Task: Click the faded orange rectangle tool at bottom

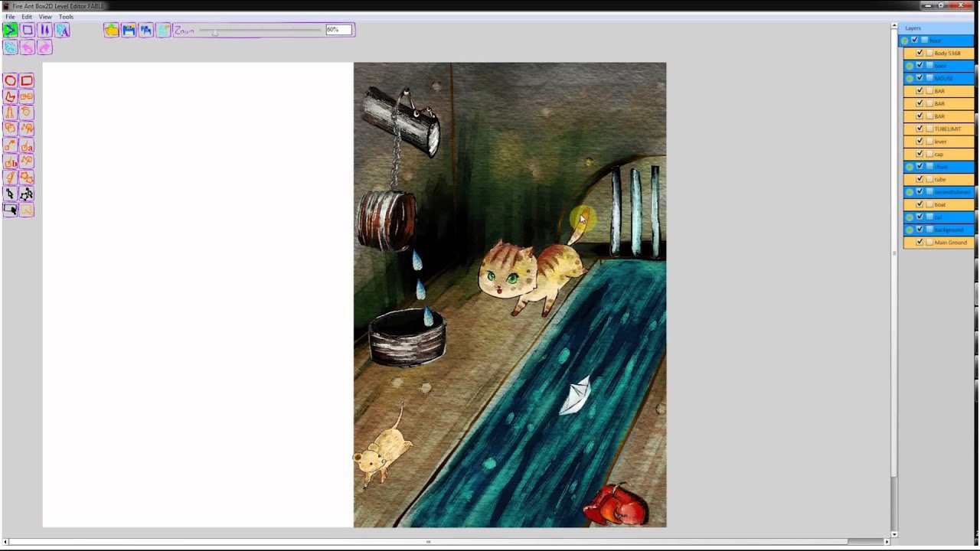Action: coord(27,210)
